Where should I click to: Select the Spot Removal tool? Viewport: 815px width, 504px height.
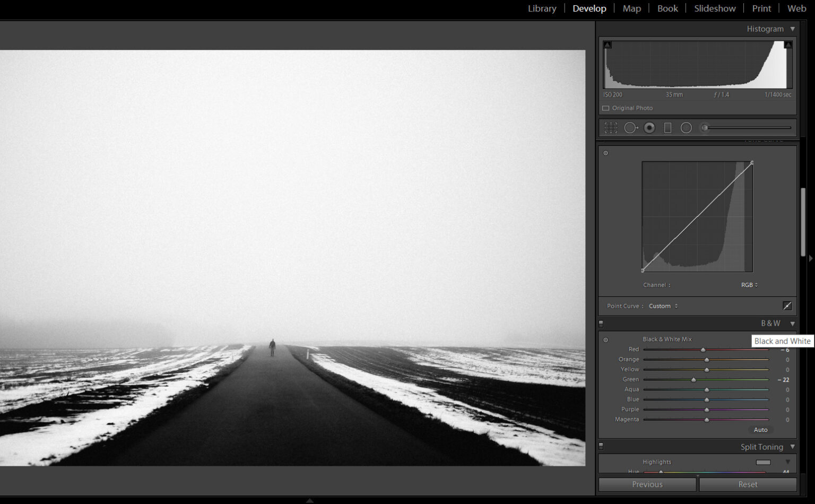click(631, 127)
